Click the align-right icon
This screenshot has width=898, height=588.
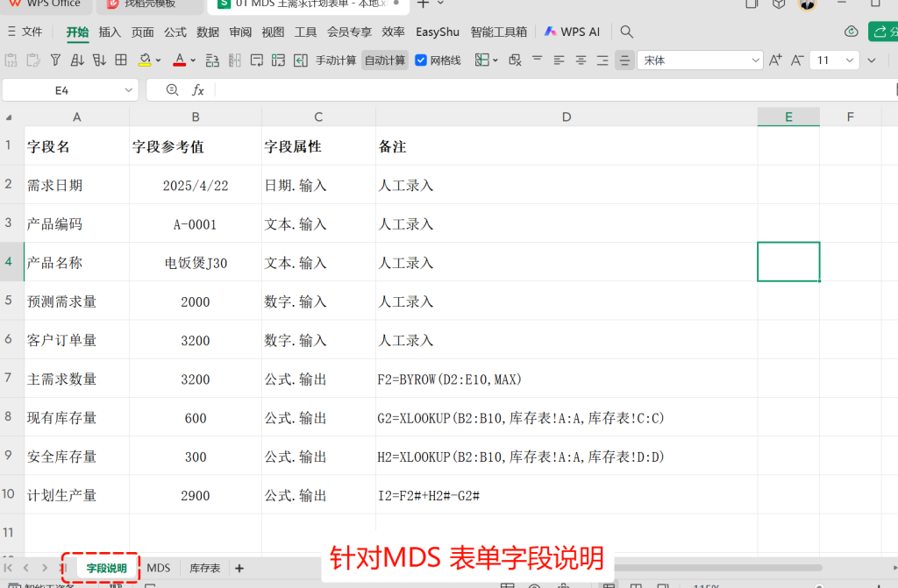602,60
